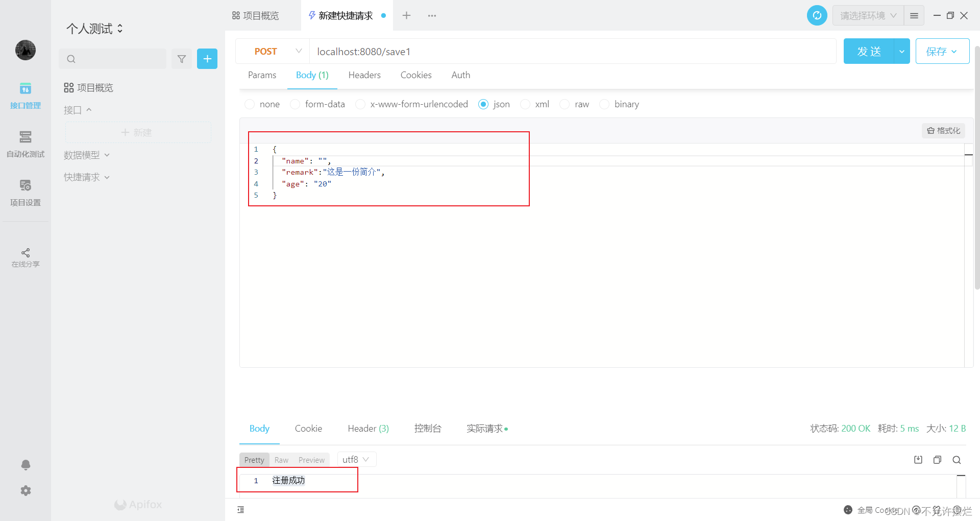Open the 请选择环境 environment selector
This screenshot has height=521, width=980.
[867, 15]
